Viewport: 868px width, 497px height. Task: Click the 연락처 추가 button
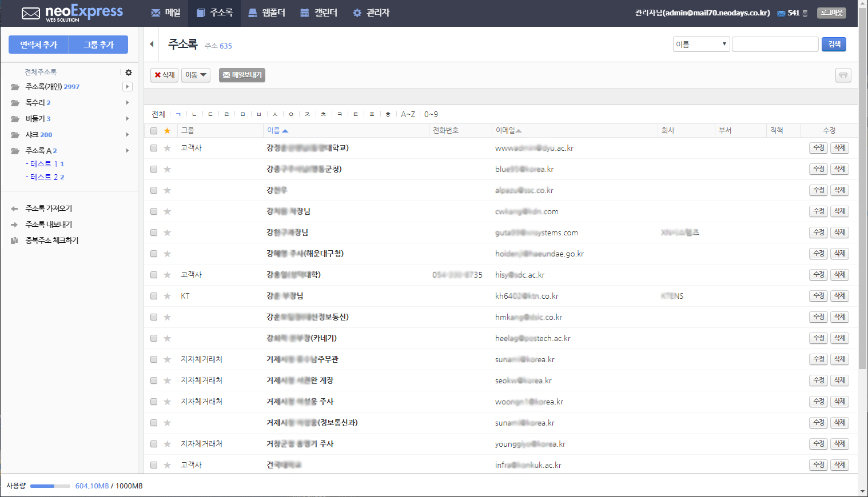pyautogui.click(x=38, y=45)
